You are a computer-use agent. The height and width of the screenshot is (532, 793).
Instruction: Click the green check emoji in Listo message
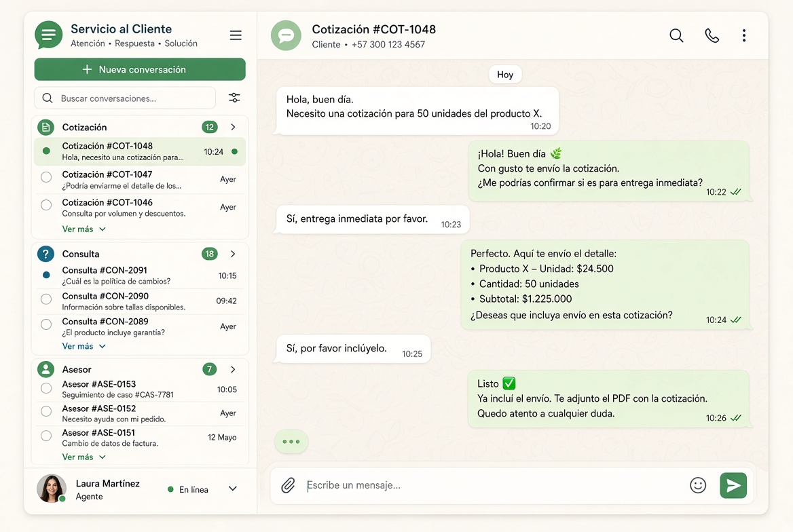(509, 383)
